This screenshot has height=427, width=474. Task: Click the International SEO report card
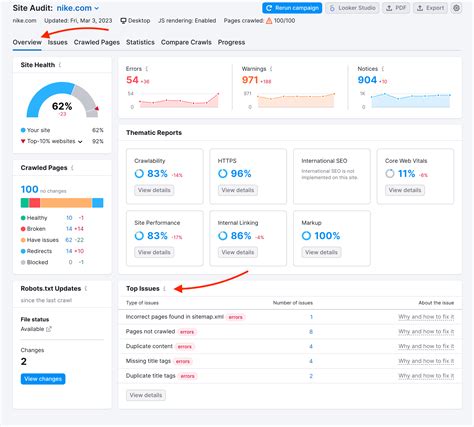pos(332,176)
